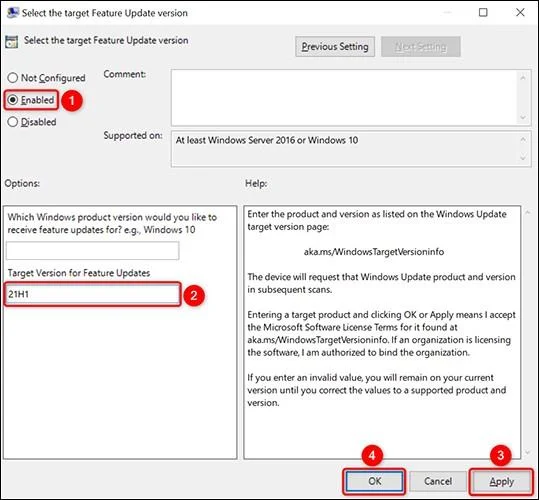Click Supported on box scroll up arrow
539x500 pixels.
pos(523,139)
